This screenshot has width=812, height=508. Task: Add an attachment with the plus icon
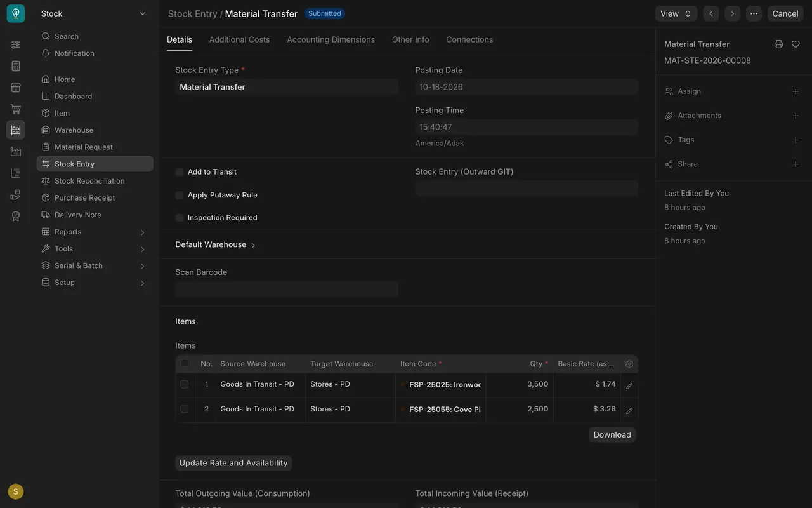click(x=796, y=116)
